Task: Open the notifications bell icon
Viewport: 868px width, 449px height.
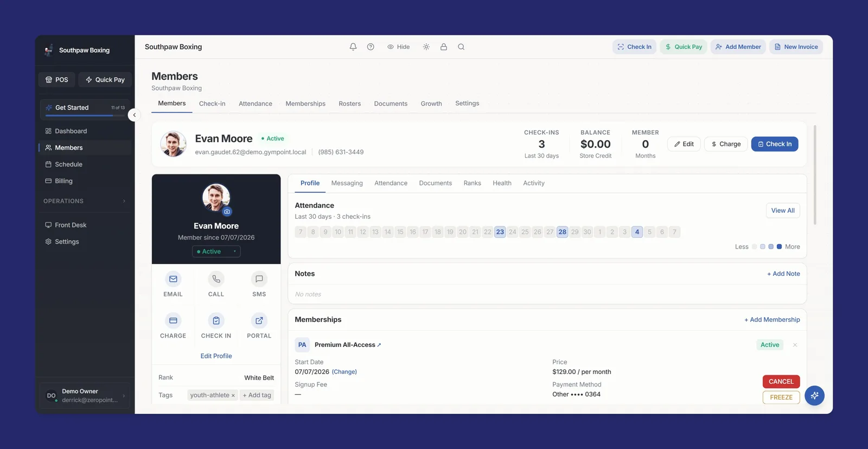Action: [x=353, y=47]
